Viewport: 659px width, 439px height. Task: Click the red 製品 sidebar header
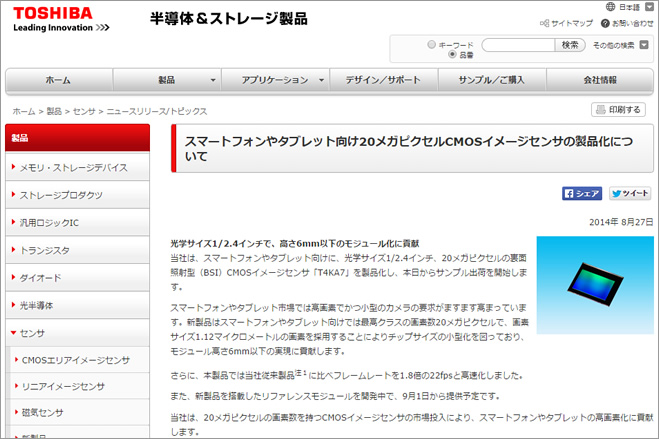(x=77, y=138)
